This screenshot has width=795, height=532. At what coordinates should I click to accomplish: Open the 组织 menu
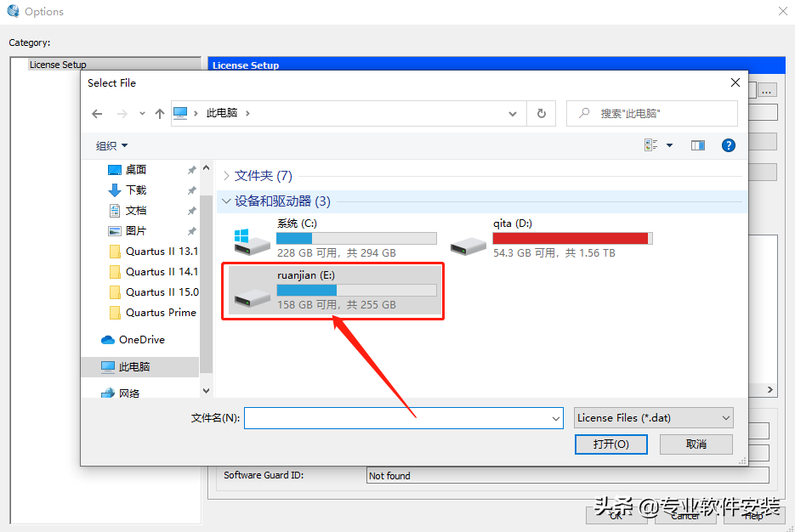pos(111,146)
